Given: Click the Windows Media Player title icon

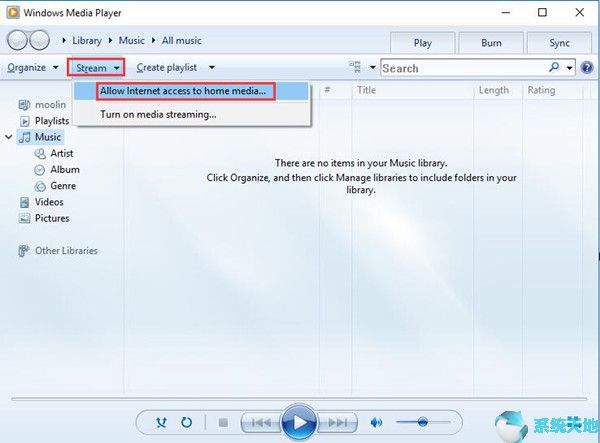Looking at the screenshot, I should [x=13, y=12].
